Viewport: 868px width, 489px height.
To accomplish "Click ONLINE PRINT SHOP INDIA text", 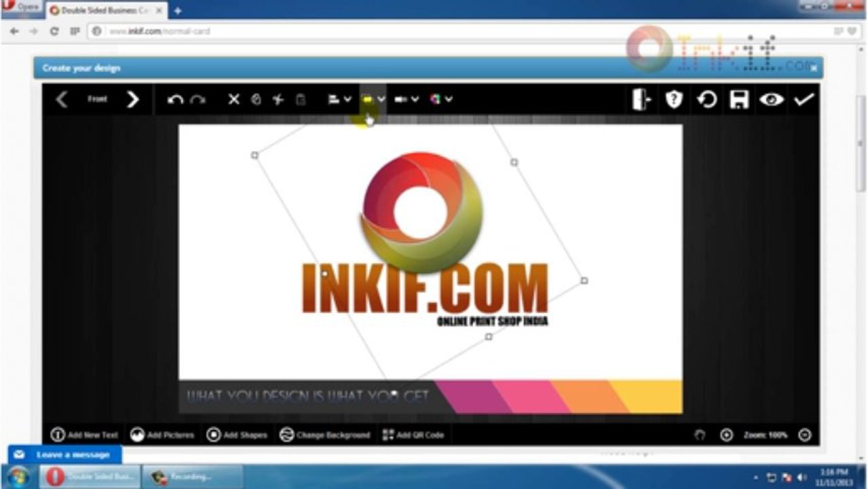I will click(x=493, y=321).
